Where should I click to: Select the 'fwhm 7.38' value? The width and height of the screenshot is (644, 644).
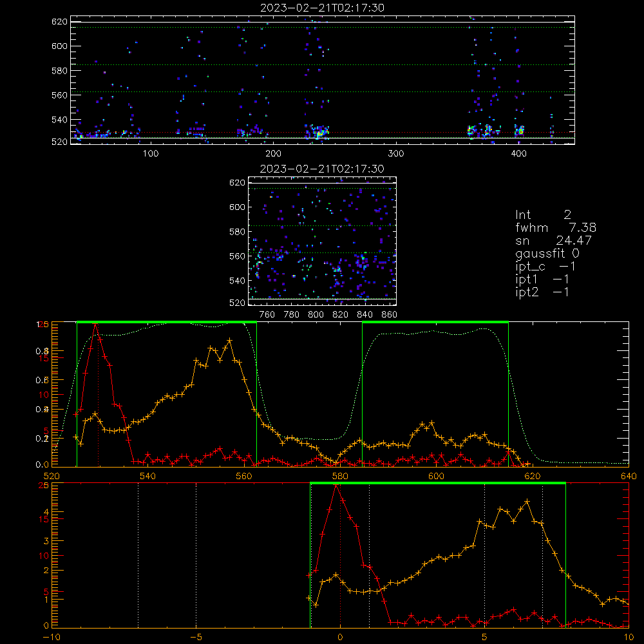click(556, 227)
